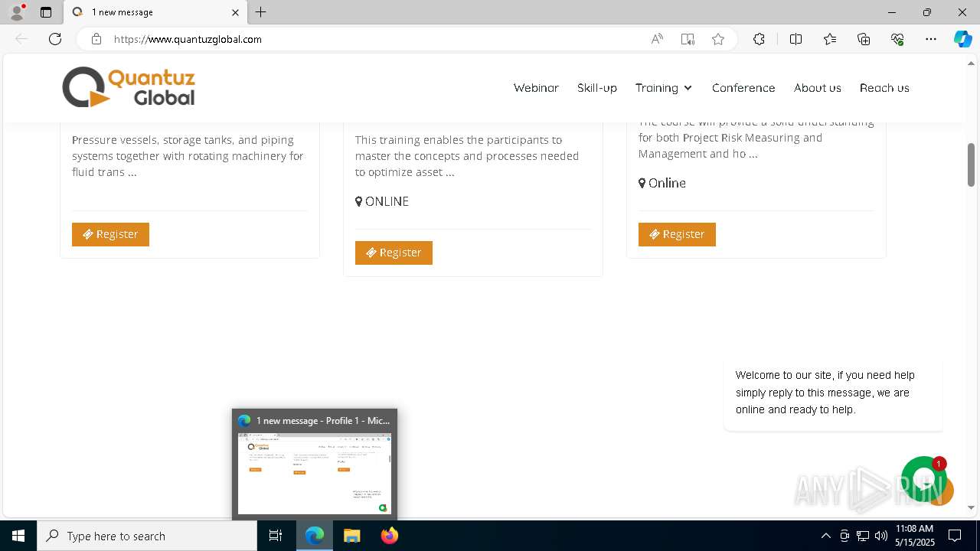Open Browser essentials heart icon
The width and height of the screenshot is (980, 551).
(897, 39)
